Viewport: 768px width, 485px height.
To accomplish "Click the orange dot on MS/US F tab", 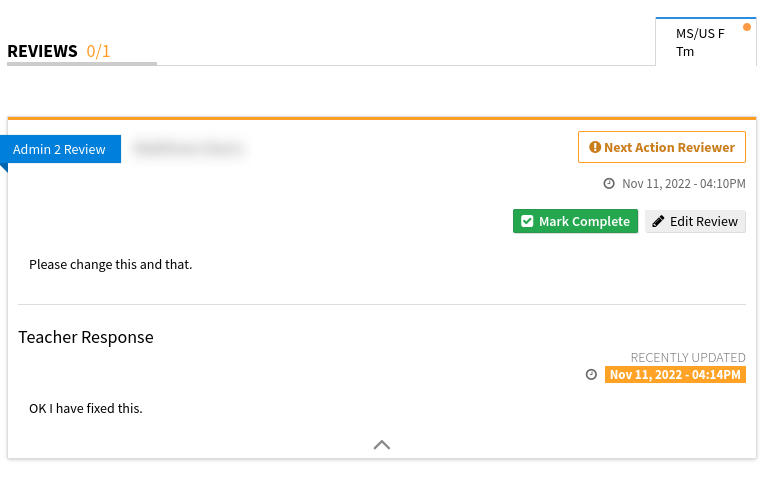I will coord(747,27).
